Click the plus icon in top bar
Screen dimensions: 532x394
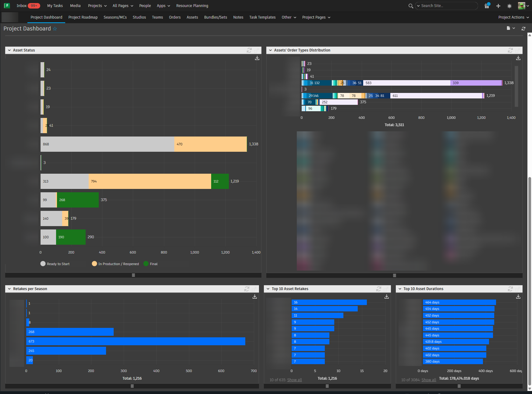point(498,6)
